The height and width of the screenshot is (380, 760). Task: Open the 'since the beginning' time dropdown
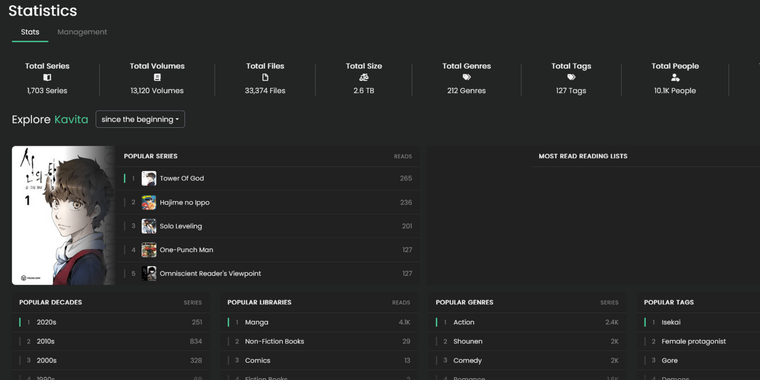pyautogui.click(x=140, y=119)
